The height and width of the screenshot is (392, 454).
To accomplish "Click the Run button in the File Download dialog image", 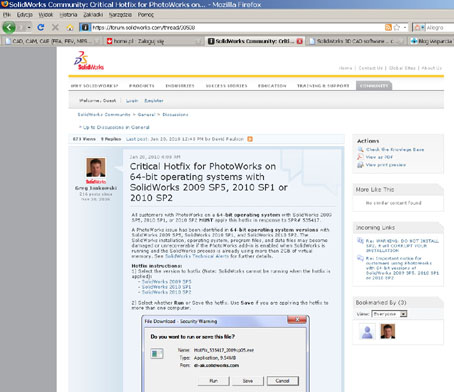I will [213, 381].
